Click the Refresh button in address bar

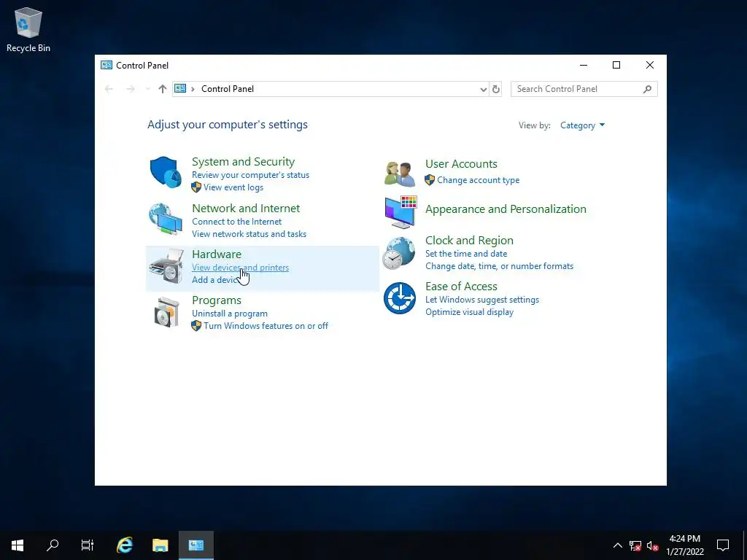496,89
